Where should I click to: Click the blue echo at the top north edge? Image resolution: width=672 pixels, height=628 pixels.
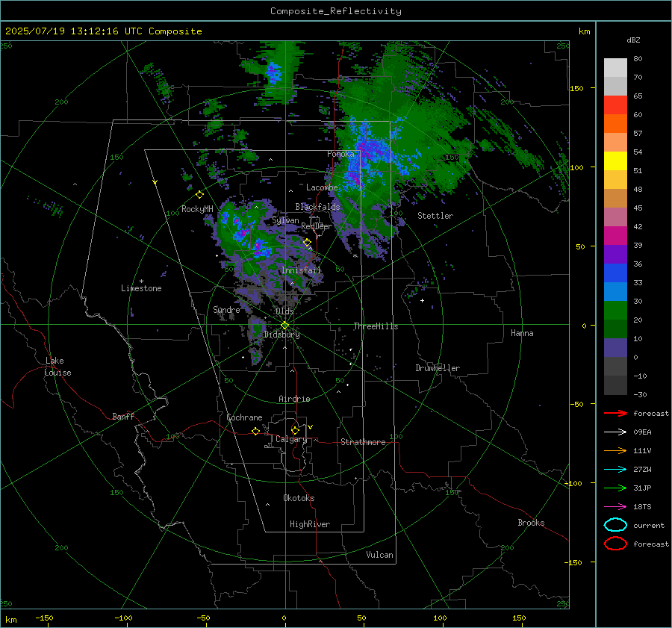[273, 73]
